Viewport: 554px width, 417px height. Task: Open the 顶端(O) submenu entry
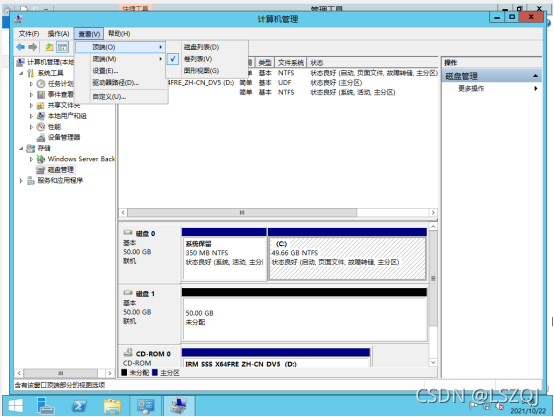click(121, 47)
